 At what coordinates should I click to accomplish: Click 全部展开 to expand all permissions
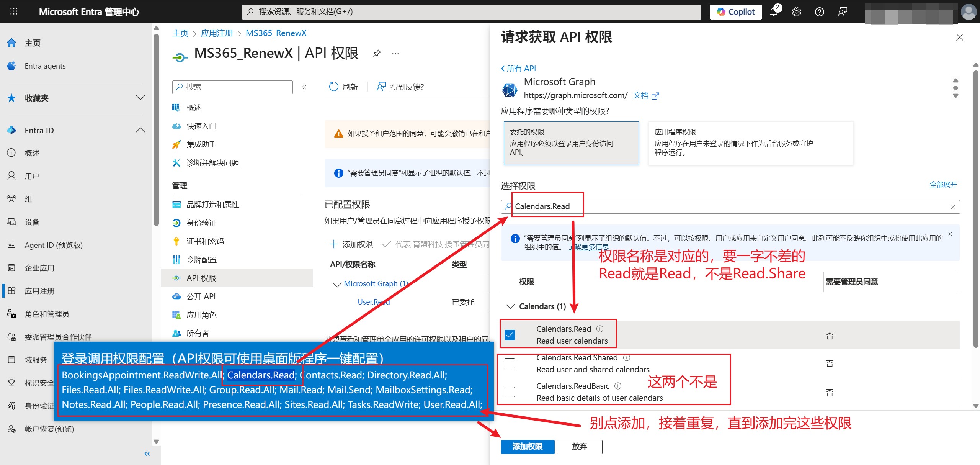point(943,185)
